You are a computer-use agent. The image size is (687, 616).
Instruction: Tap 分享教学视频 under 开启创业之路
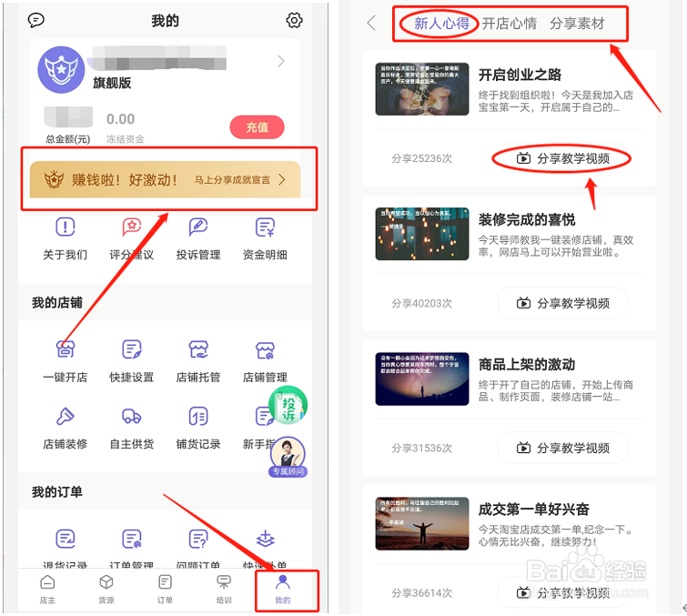point(562,158)
